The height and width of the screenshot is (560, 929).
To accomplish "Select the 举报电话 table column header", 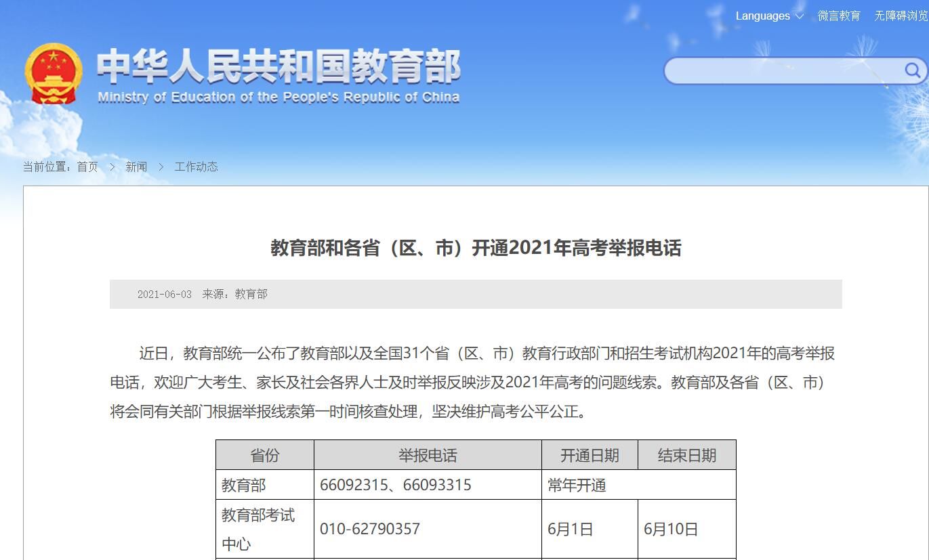I will pyautogui.click(x=428, y=455).
